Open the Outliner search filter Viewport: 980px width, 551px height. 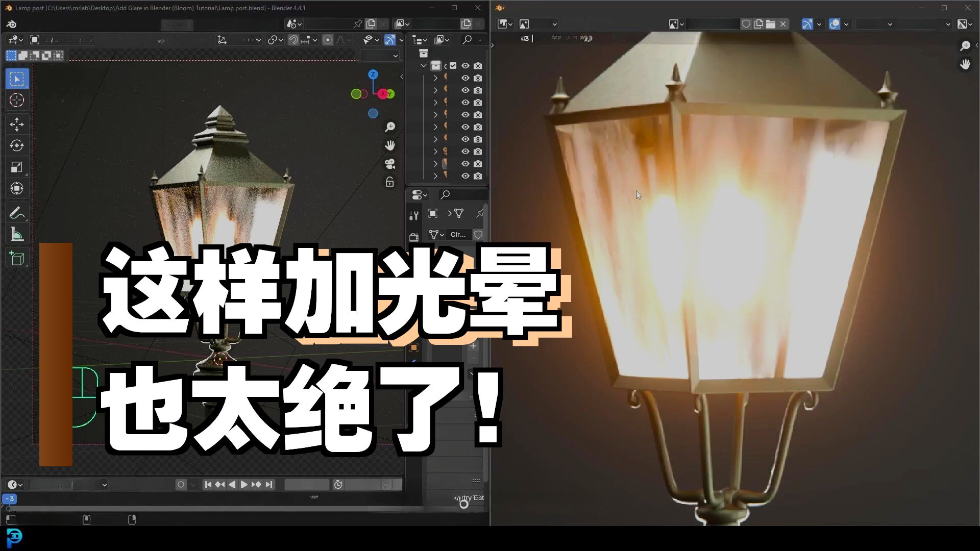tap(468, 40)
